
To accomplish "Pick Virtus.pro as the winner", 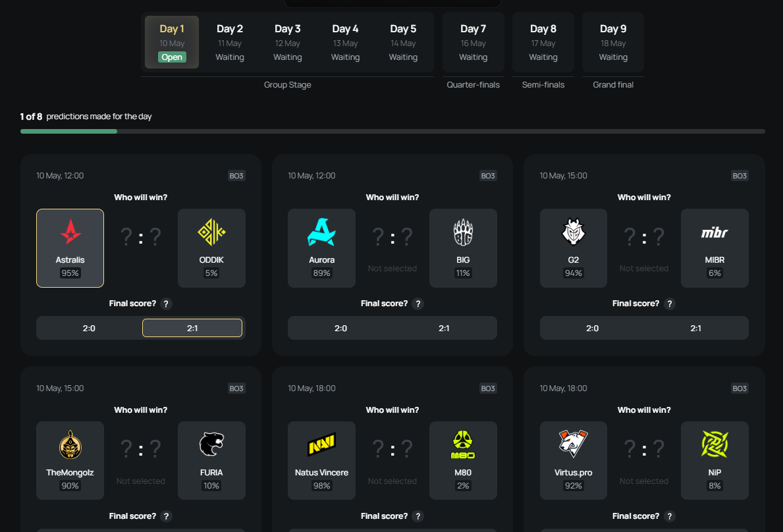I will point(574,461).
